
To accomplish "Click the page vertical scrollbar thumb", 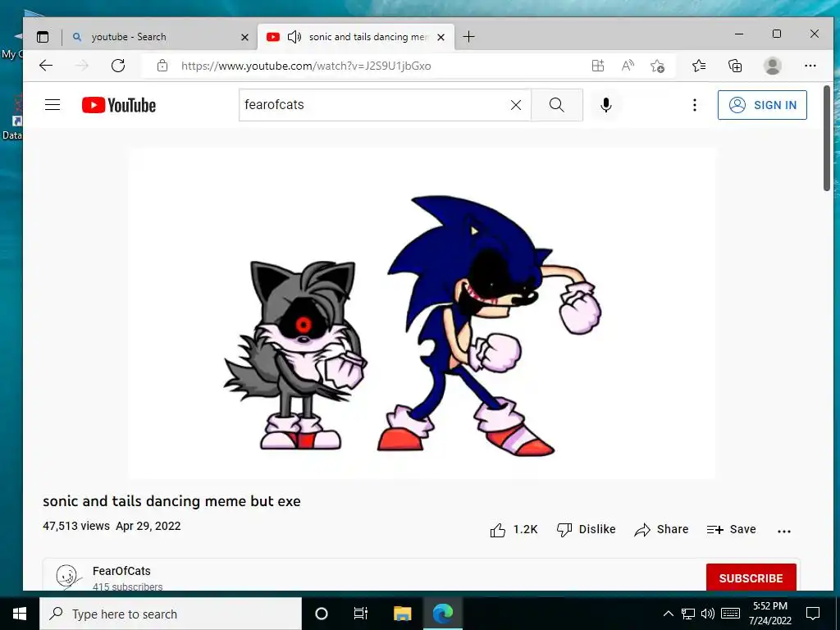I will (826, 138).
